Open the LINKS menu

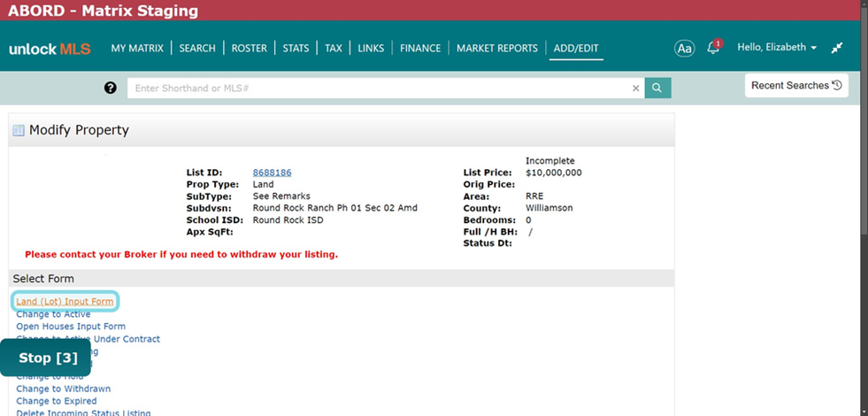(371, 48)
